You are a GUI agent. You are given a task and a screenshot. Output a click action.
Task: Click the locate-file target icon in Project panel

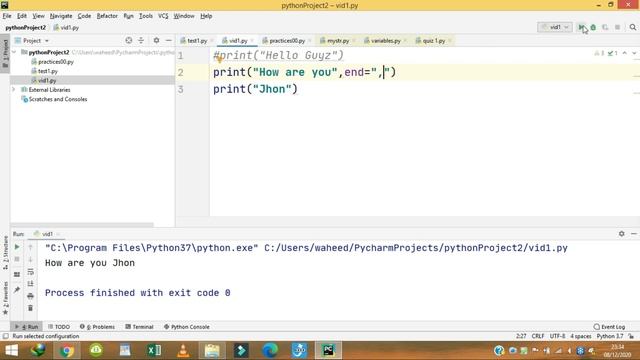click(x=129, y=40)
